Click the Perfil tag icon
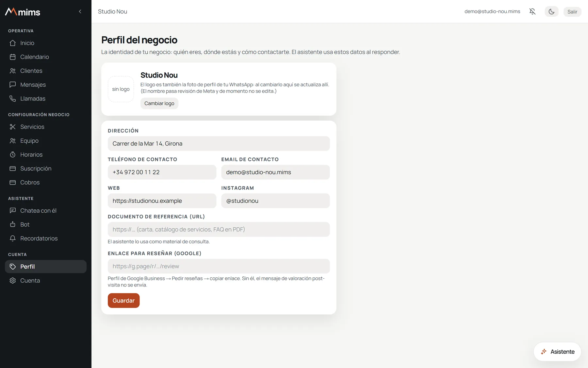Image resolution: width=588 pixels, height=368 pixels. (13, 267)
